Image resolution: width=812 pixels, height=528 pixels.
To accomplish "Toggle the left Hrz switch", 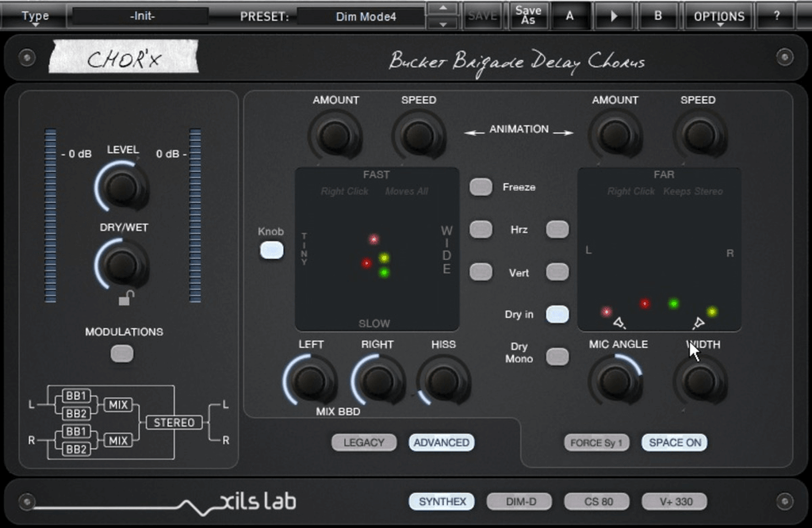I will click(481, 229).
